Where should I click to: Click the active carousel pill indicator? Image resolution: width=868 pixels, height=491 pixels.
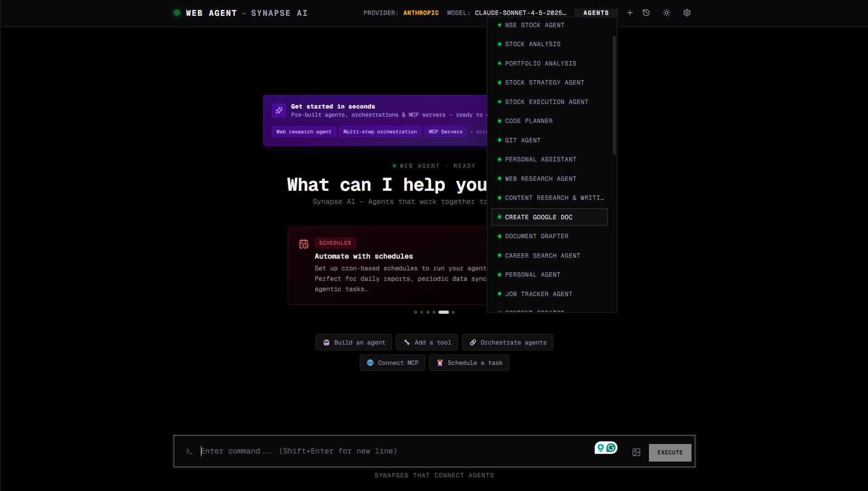[444, 312]
